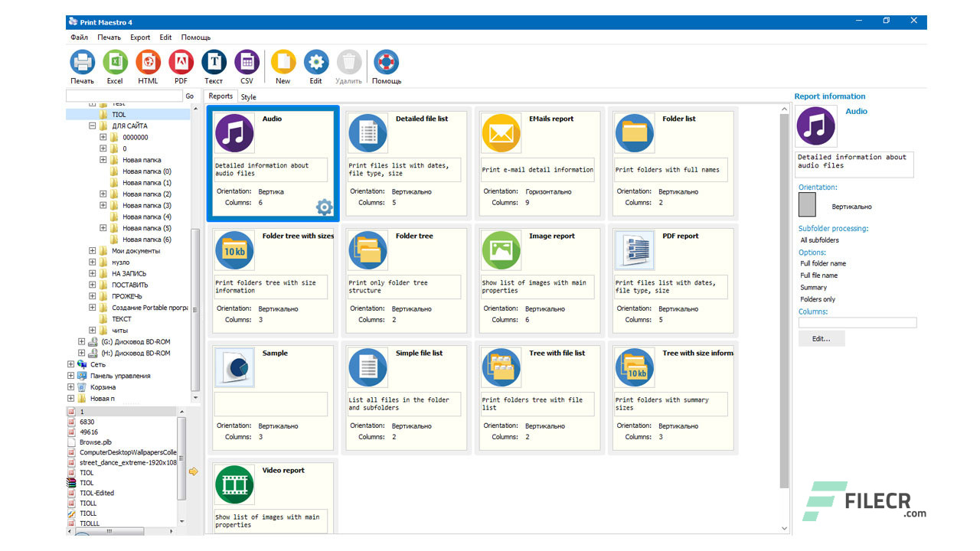The height and width of the screenshot is (551, 980).
Task: Click the CSV export toolbar icon
Action: 247,62
